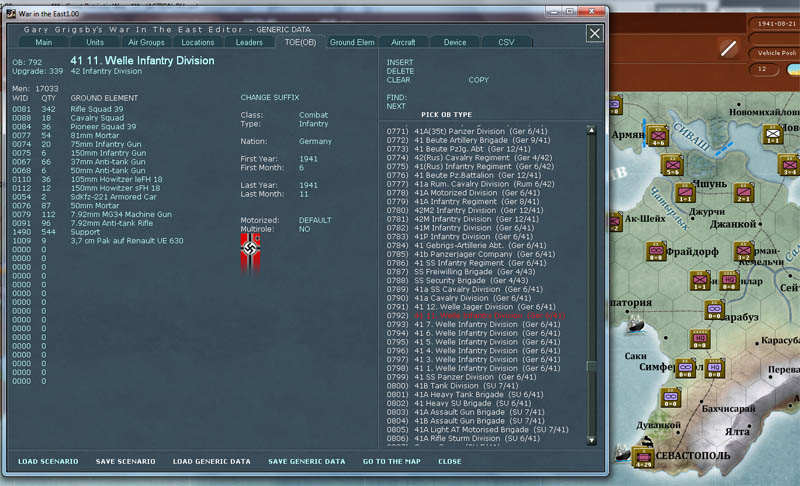Select the 3,7 cm Pak auf Renault UE 630 row
Image resolution: width=800 pixels, height=486 pixels.
[x=97, y=241]
